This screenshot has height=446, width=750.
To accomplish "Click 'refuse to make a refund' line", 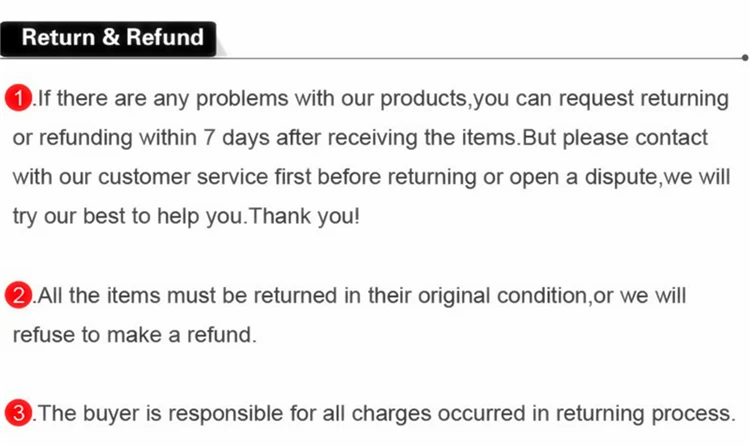I will [132, 335].
